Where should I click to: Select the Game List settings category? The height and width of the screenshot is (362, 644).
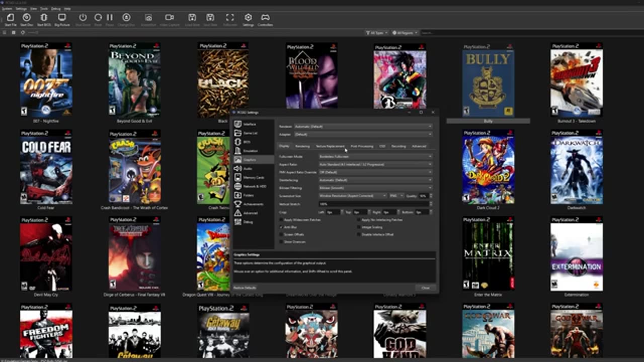[x=254, y=133]
